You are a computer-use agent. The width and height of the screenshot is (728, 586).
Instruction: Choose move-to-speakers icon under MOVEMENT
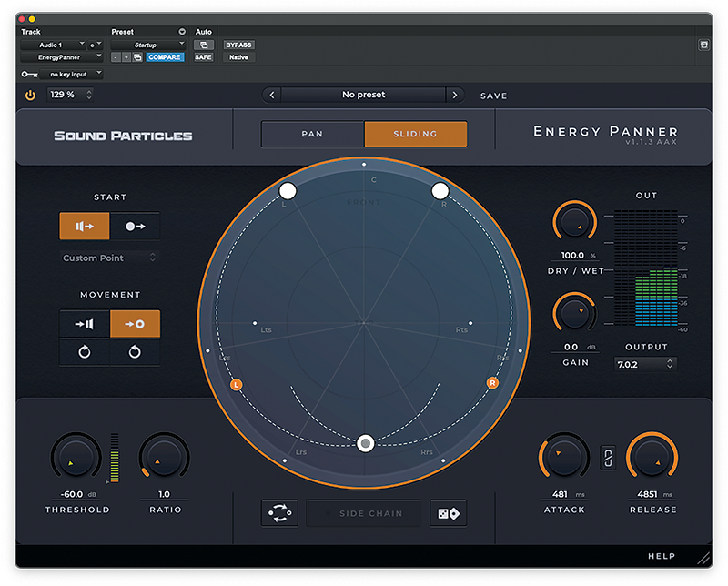[x=85, y=324]
